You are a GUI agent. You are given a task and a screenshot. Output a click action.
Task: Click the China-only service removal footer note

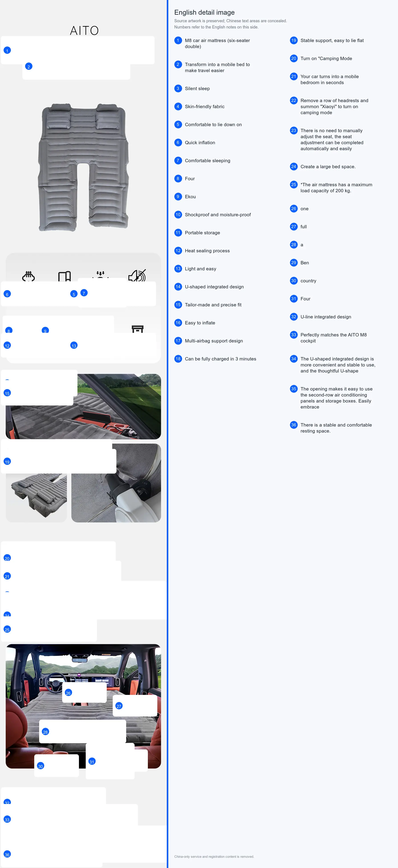[214, 857]
